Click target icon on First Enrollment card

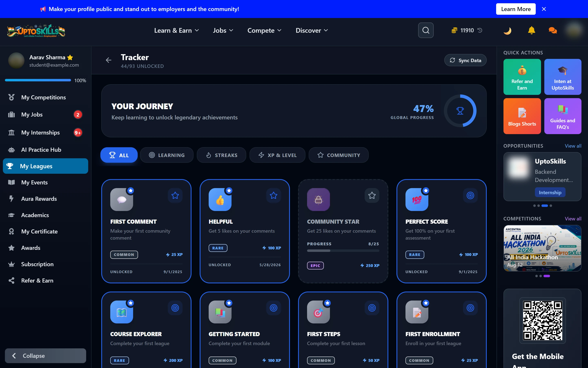pyautogui.click(x=470, y=308)
